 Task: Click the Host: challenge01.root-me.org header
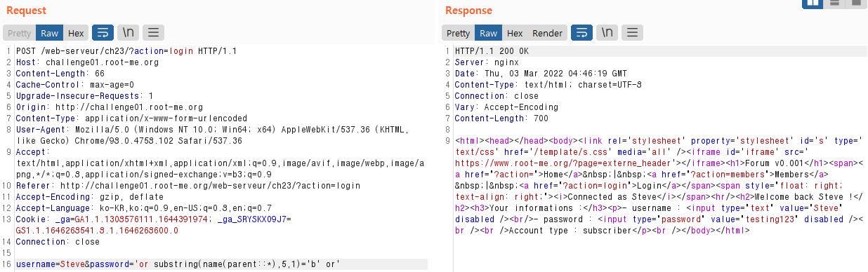pyautogui.click(x=87, y=62)
